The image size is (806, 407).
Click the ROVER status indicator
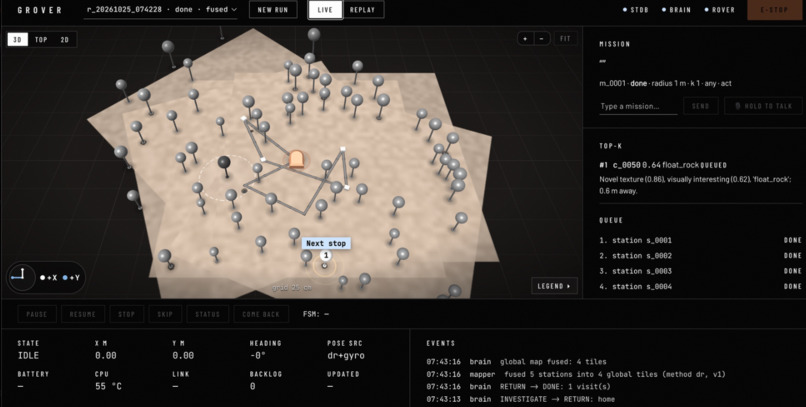point(720,10)
